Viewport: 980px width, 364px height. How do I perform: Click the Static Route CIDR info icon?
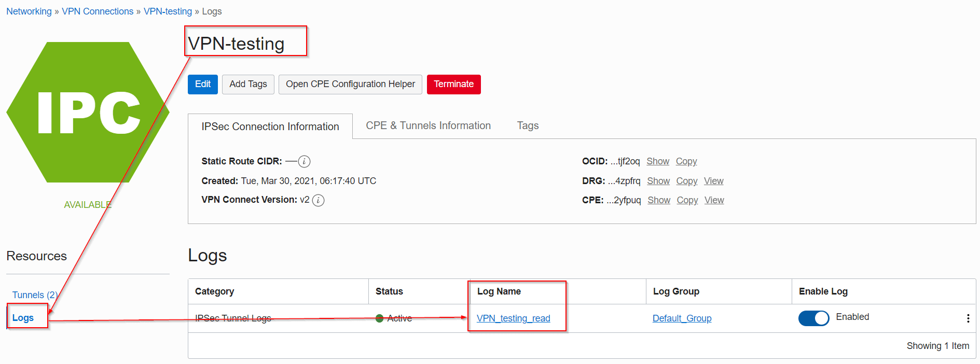pos(305,162)
